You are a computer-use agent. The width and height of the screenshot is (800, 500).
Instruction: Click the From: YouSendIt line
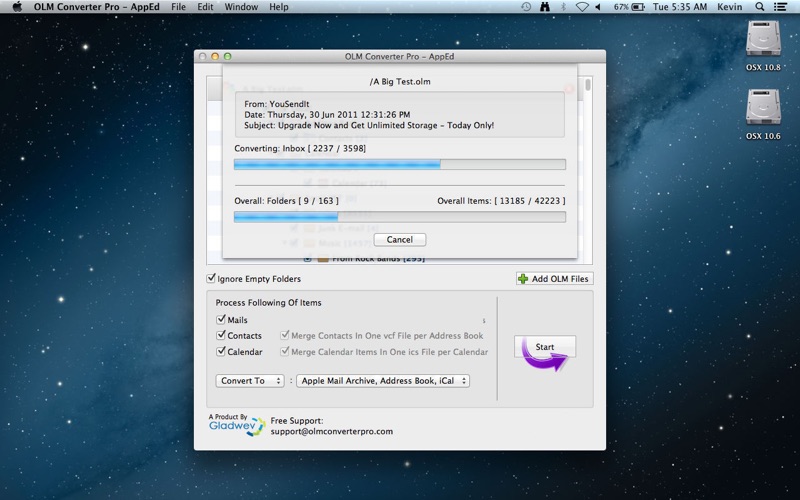277,104
